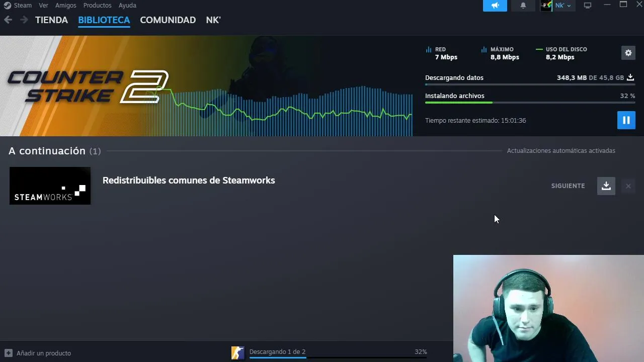The height and width of the screenshot is (362, 644).
Task: Open the notifications bell
Action: (x=523, y=6)
